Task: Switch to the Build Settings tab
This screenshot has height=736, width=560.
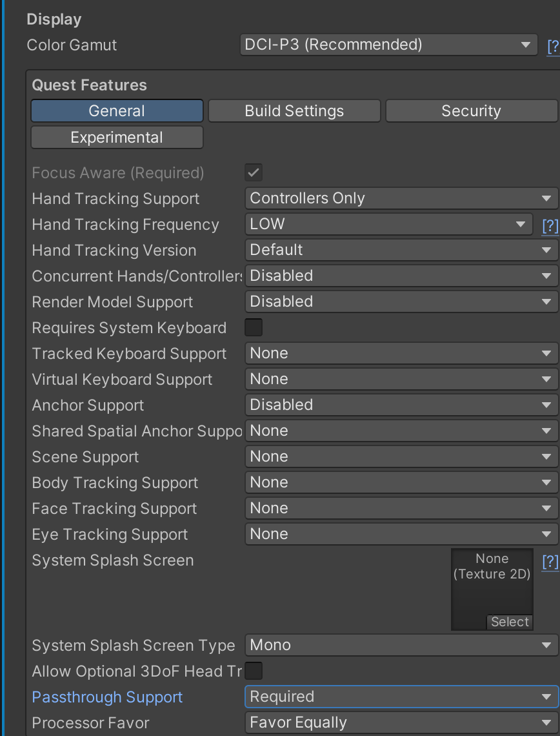Action: click(x=294, y=111)
